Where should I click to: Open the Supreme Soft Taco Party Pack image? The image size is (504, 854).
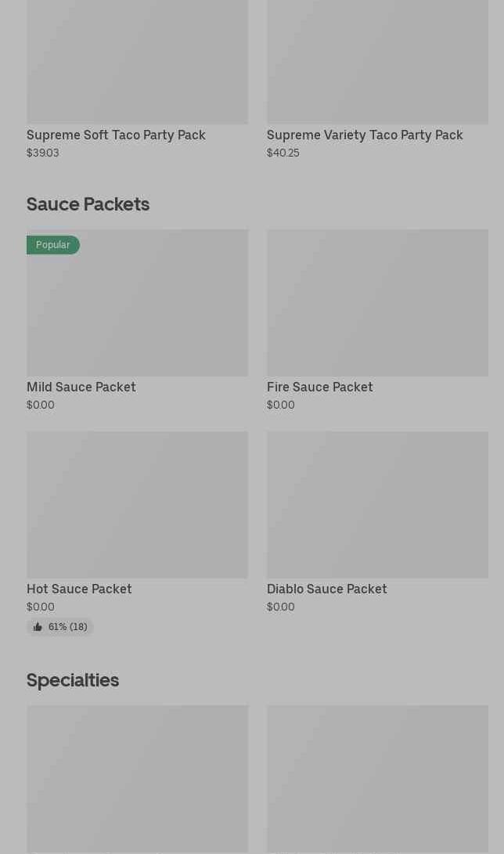137,63
